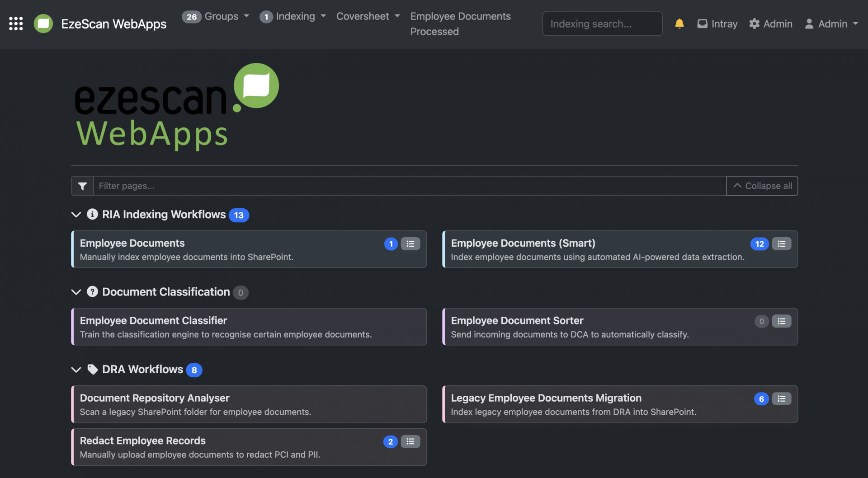868x478 pixels.
Task: Open Legacy Employee Documents Migration card
Action: click(x=620, y=404)
